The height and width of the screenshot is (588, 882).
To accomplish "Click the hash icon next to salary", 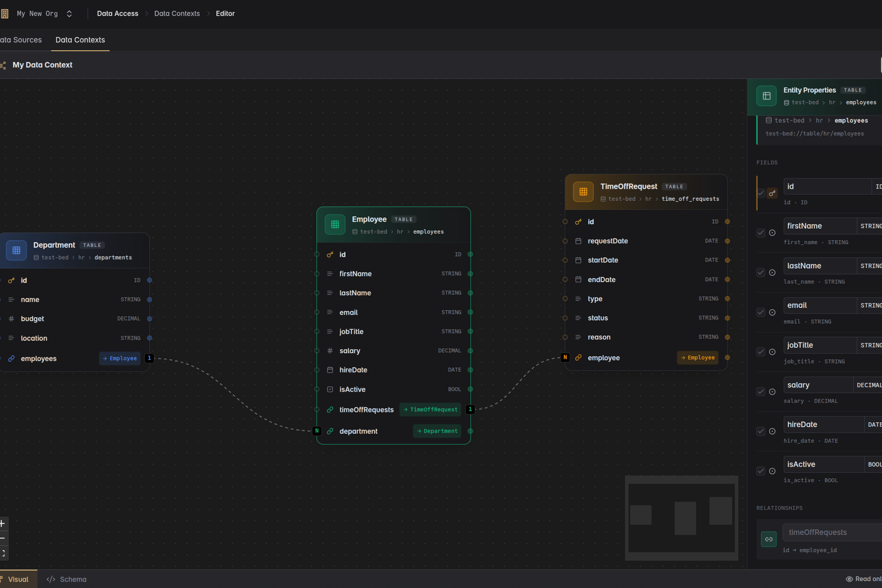I will pyautogui.click(x=330, y=350).
